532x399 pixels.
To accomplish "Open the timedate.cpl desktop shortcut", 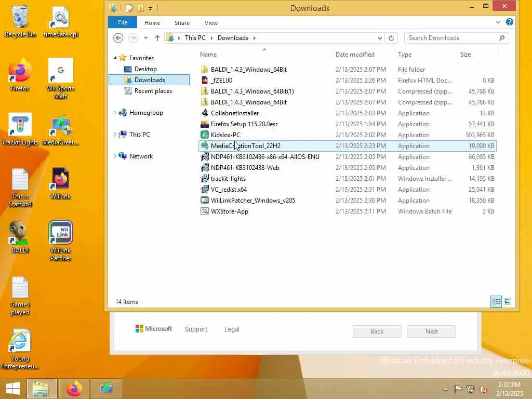I will 61,21.
